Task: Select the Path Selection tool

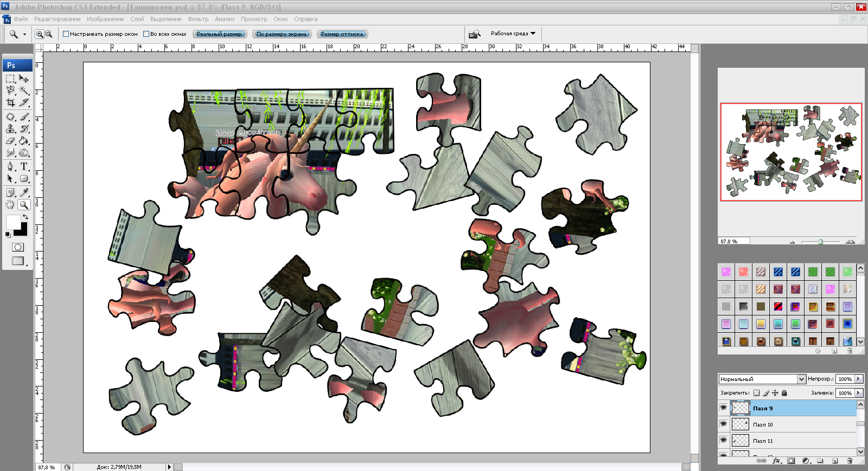Action: [10, 178]
